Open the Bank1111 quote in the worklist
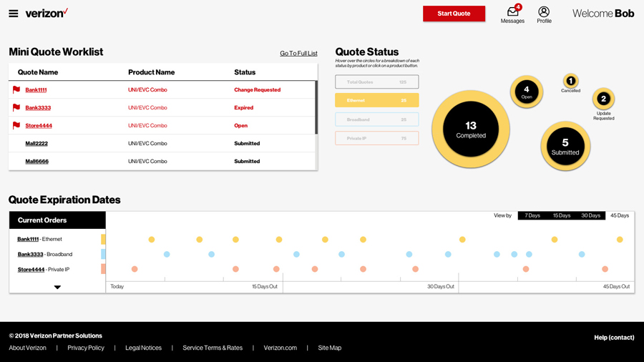Viewport: 644px width, 362px height. click(x=36, y=90)
